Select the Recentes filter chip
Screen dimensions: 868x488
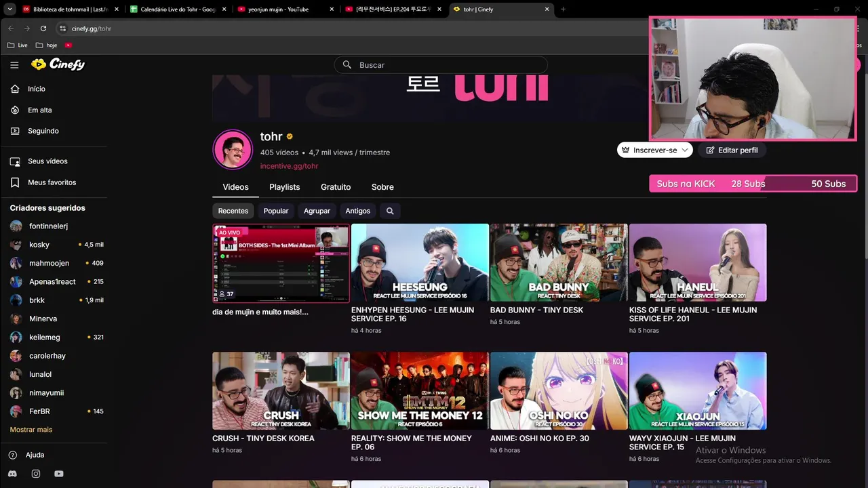[233, 211]
